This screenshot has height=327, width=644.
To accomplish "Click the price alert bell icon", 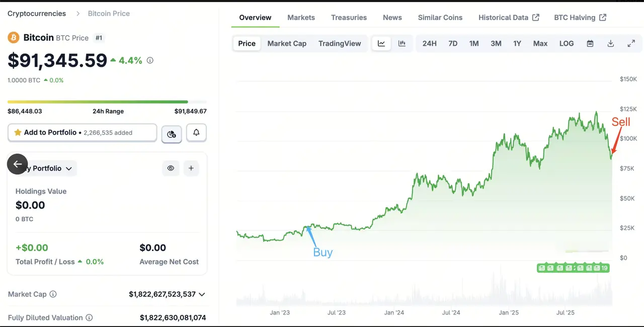I will point(196,133).
